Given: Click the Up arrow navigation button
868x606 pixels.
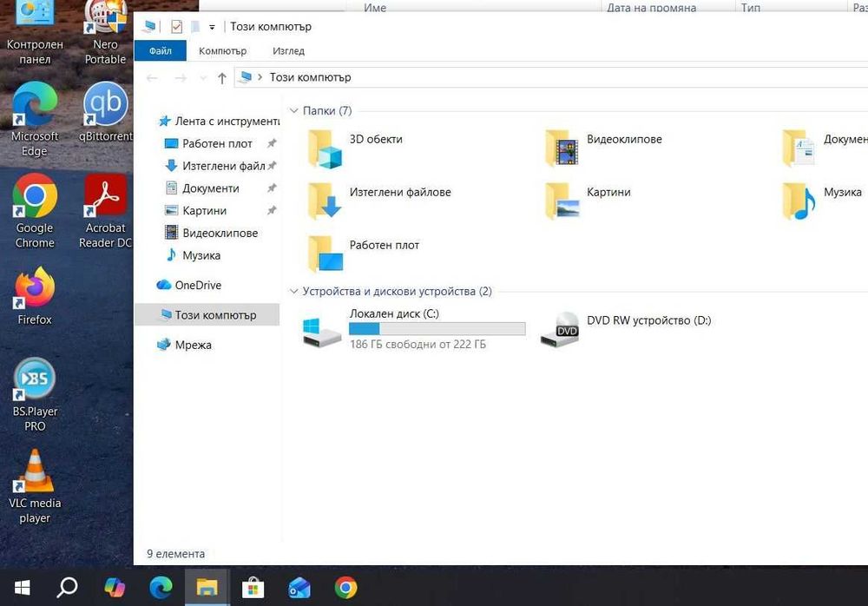Looking at the screenshot, I should coord(222,78).
